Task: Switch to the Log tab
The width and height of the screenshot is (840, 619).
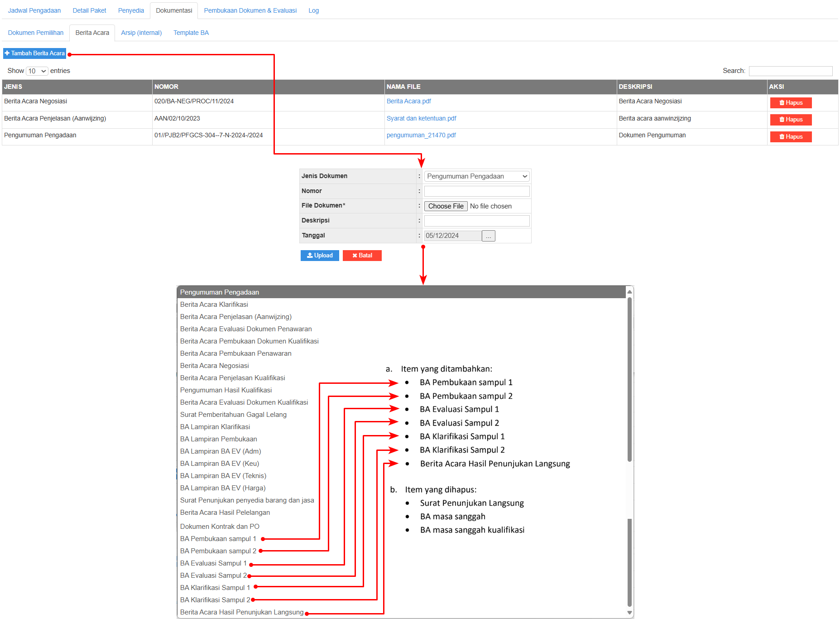Action: tap(314, 10)
